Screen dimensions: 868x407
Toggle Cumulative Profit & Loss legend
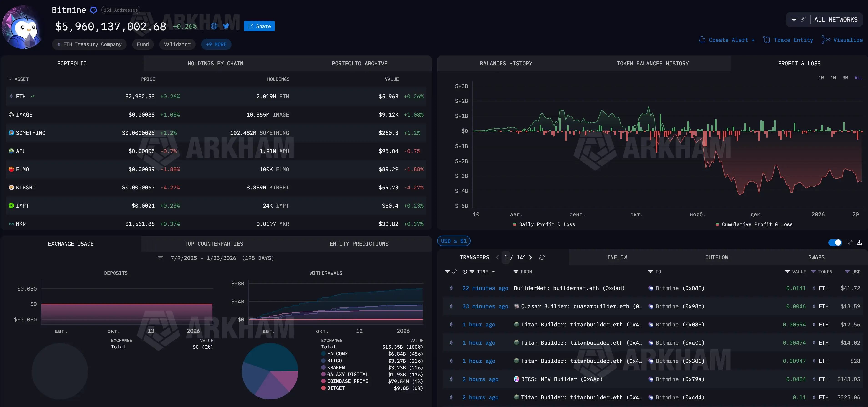point(753,224)
